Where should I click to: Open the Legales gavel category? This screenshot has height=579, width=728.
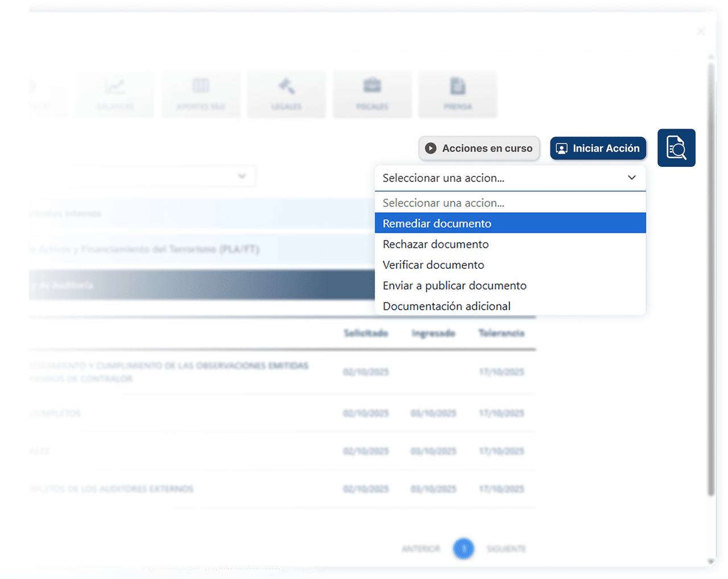(286, 95)
